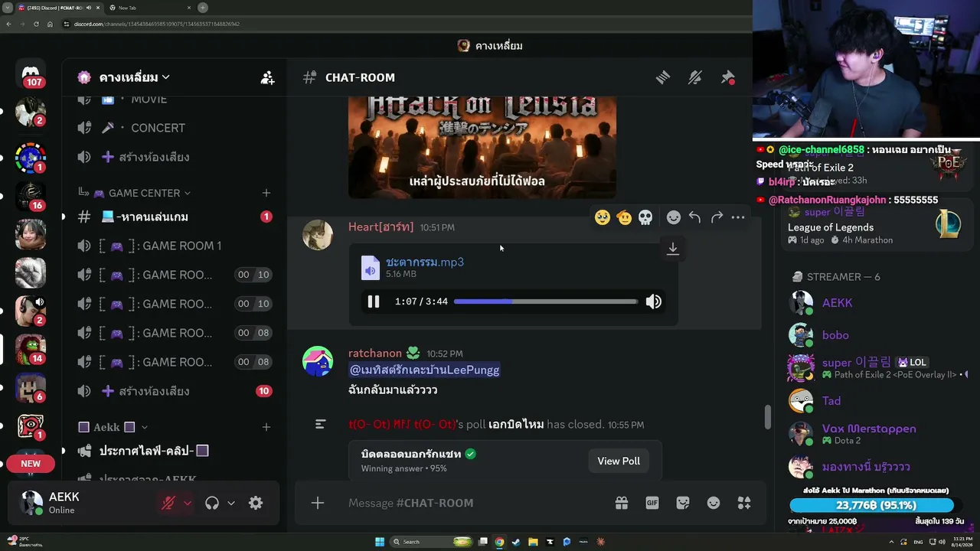
Task: Jump to unread servers with NEW pill
Action: (x=31, y=464)
